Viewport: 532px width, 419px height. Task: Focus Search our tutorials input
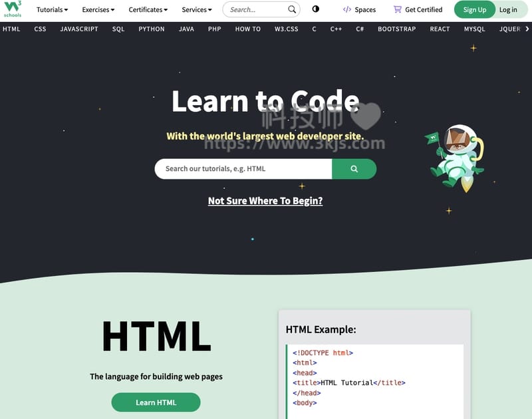(x=243, y=169)
